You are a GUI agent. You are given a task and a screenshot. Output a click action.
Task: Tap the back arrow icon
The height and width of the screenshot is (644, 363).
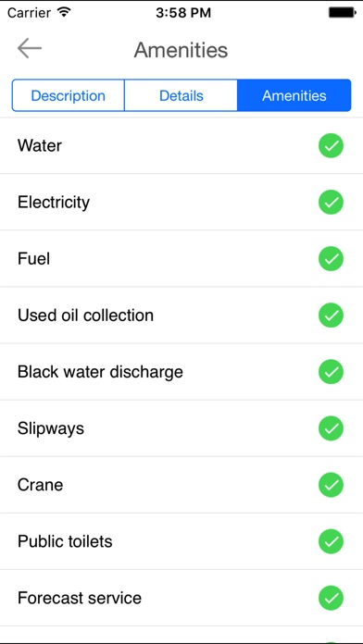tap(30, 48)
